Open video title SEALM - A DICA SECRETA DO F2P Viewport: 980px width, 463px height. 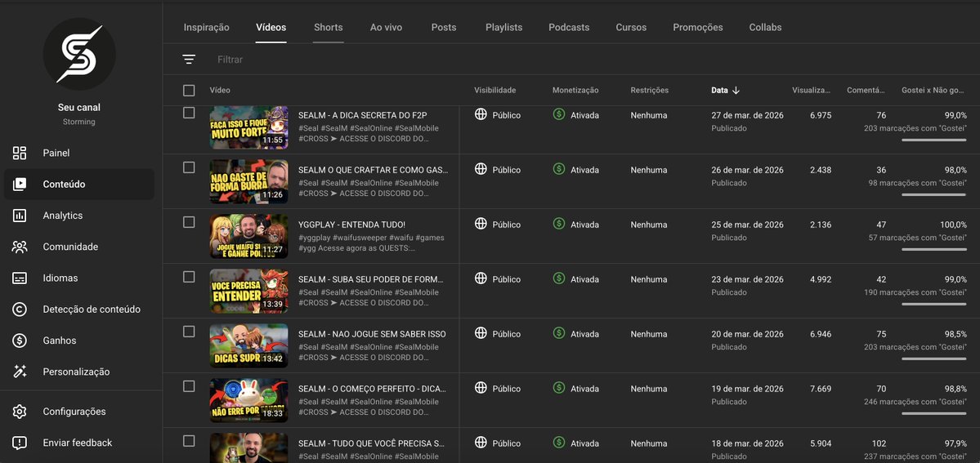tap(363, 115)
